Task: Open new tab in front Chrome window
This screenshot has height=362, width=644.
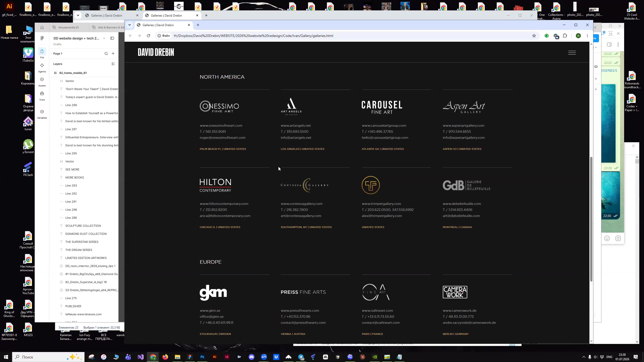Action: (198, 25)
